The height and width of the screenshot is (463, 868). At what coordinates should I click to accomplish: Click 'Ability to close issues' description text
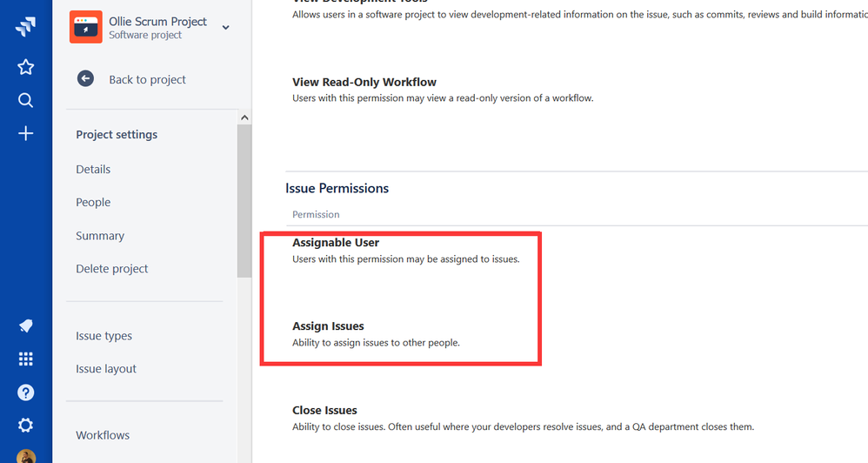click(x=523, y=427)
